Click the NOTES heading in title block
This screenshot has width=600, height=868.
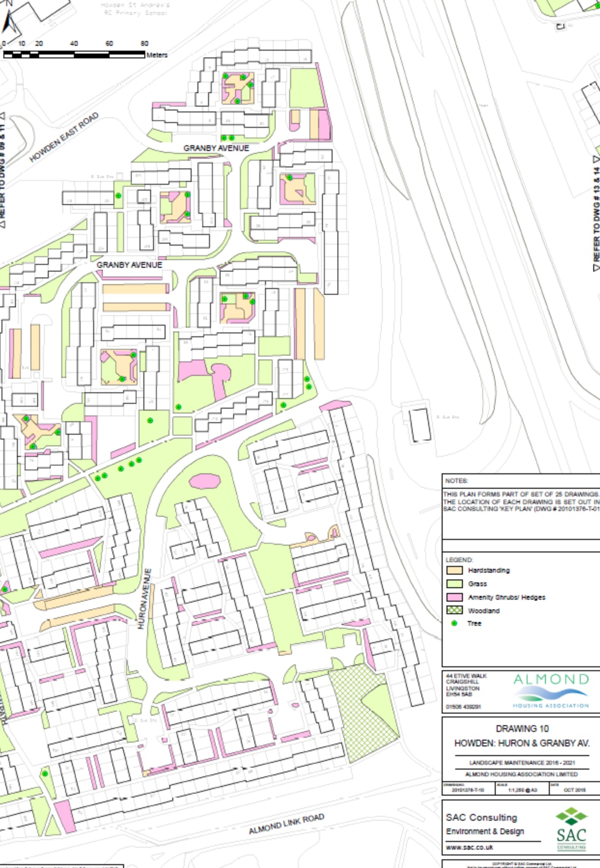(x=457, y=481)
